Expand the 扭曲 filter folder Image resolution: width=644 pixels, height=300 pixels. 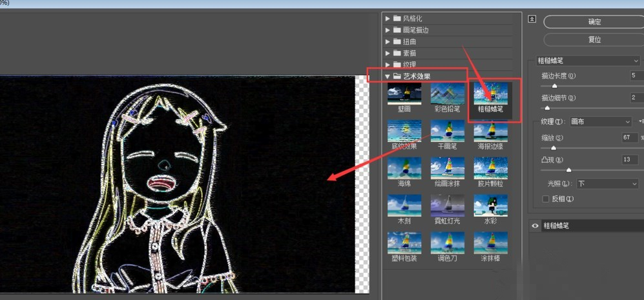(x=388, y=41)
